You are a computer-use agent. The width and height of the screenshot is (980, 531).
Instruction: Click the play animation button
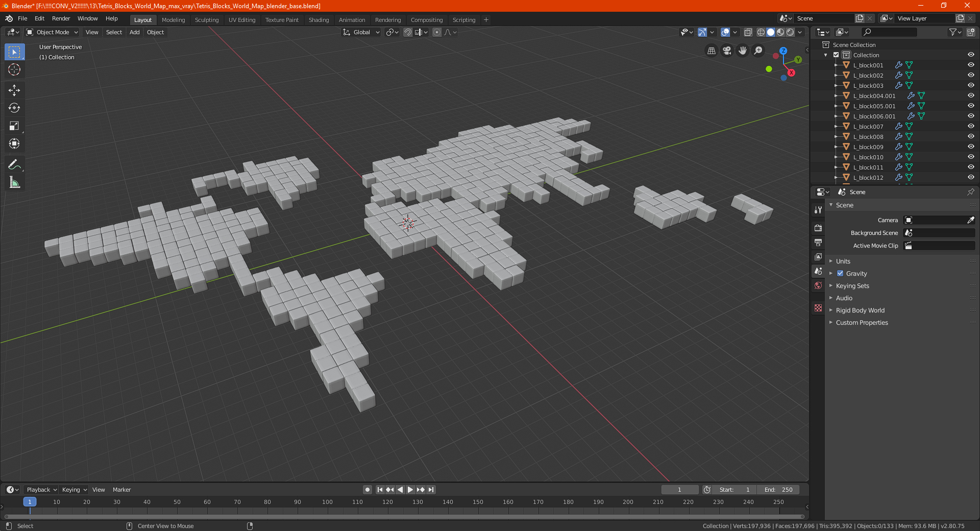point(410,490)
